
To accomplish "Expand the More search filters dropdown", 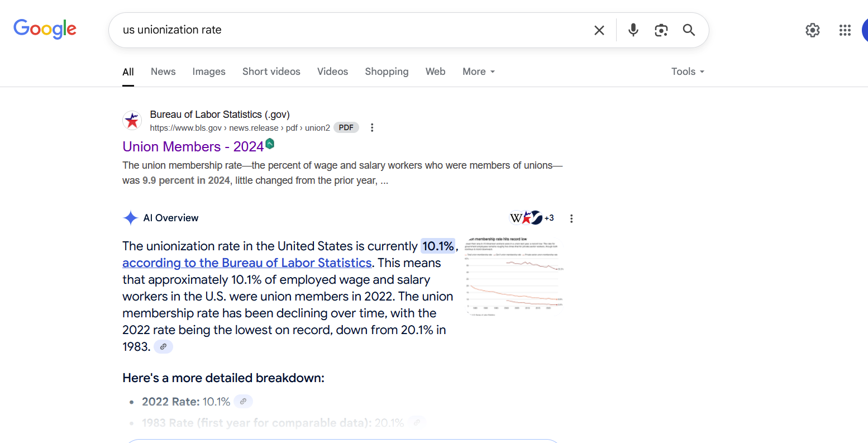I will [x=479, y=72].
